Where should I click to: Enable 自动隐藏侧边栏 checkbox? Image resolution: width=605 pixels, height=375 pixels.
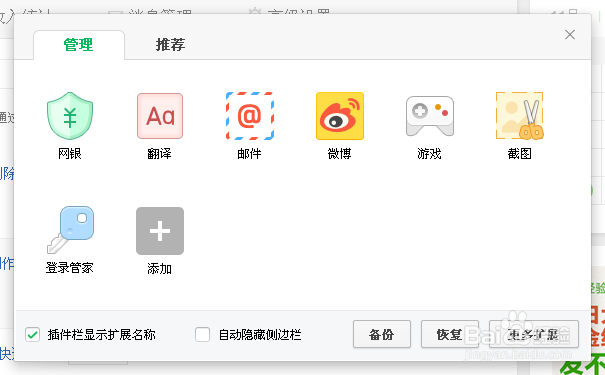[x=203, y=334]
